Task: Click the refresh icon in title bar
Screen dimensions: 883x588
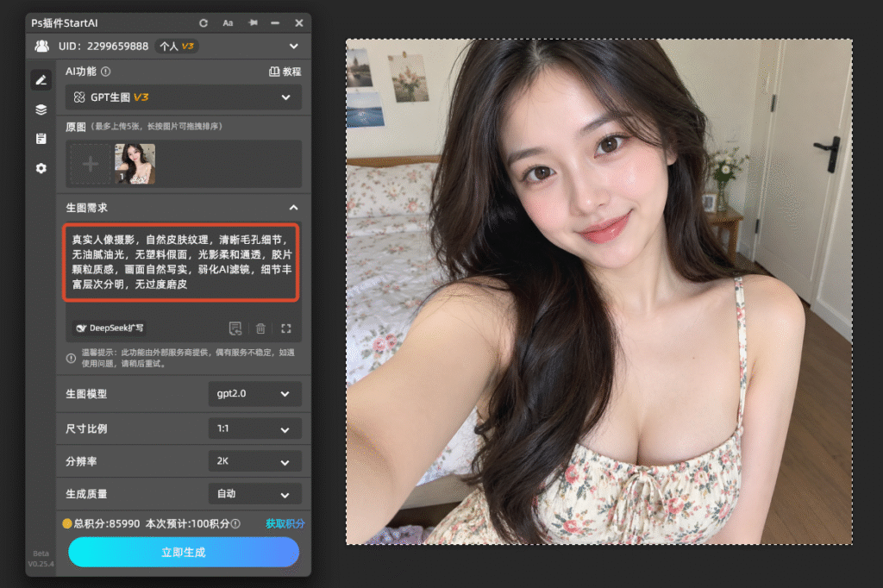Action: point(204,23)
